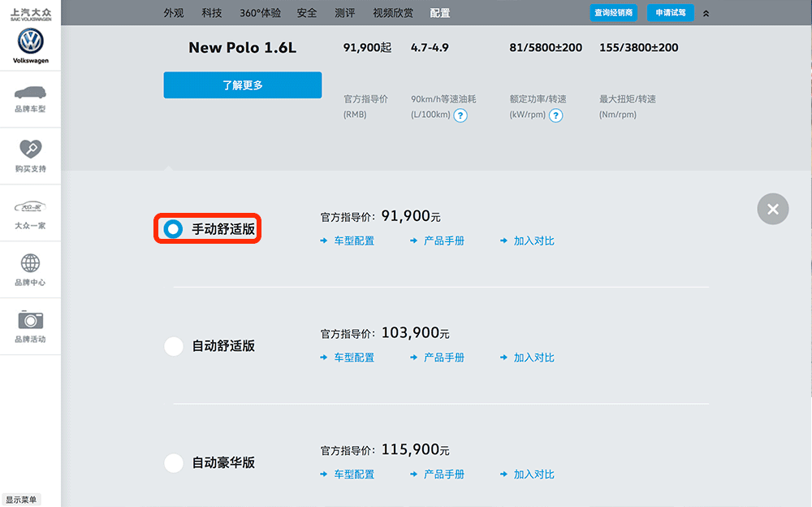Click the 81/5800±200 power value
Image resolution: width=812 pixels, height=507 pixels.
(x=546, y=48)
